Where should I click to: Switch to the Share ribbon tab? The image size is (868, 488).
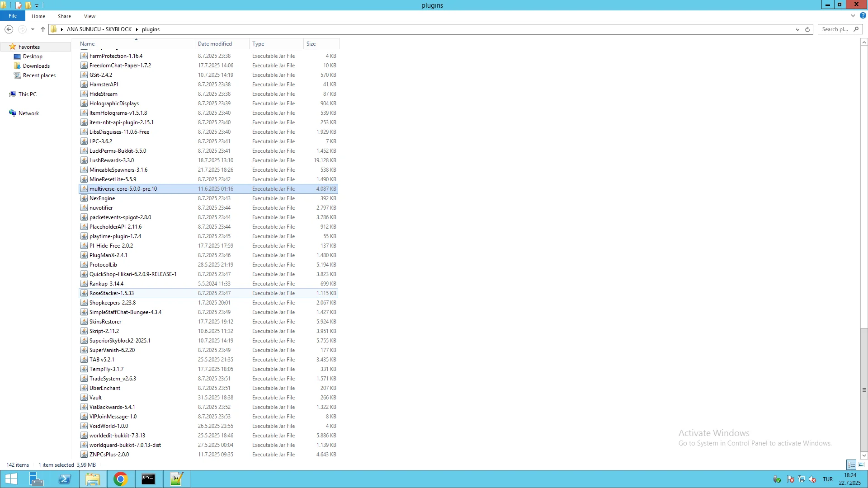[64, 16]
